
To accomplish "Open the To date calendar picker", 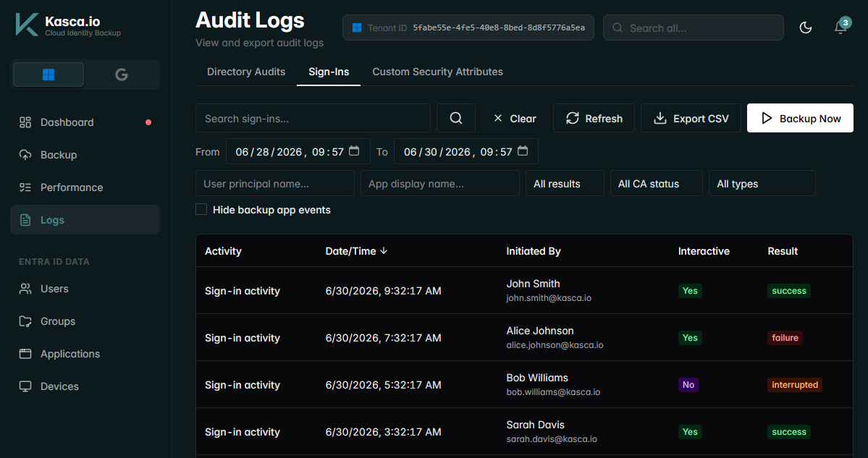I will (523, 151).
